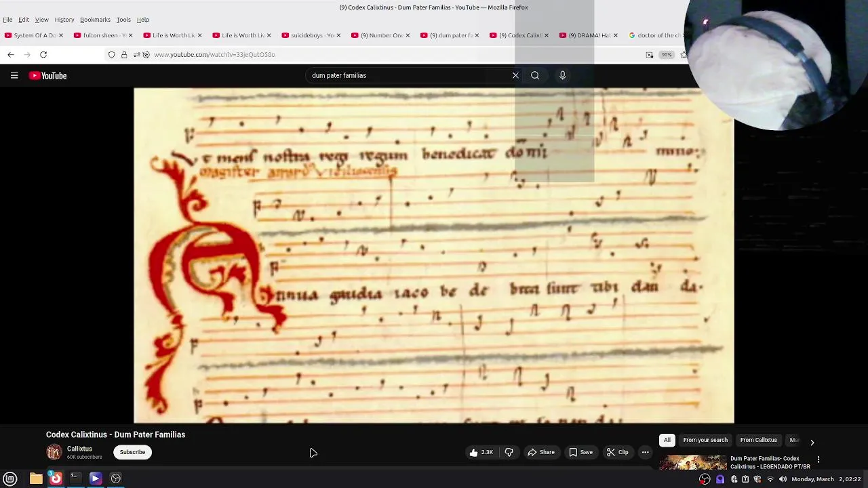Open options for the suggested Dum Pater Familias video

818,460
